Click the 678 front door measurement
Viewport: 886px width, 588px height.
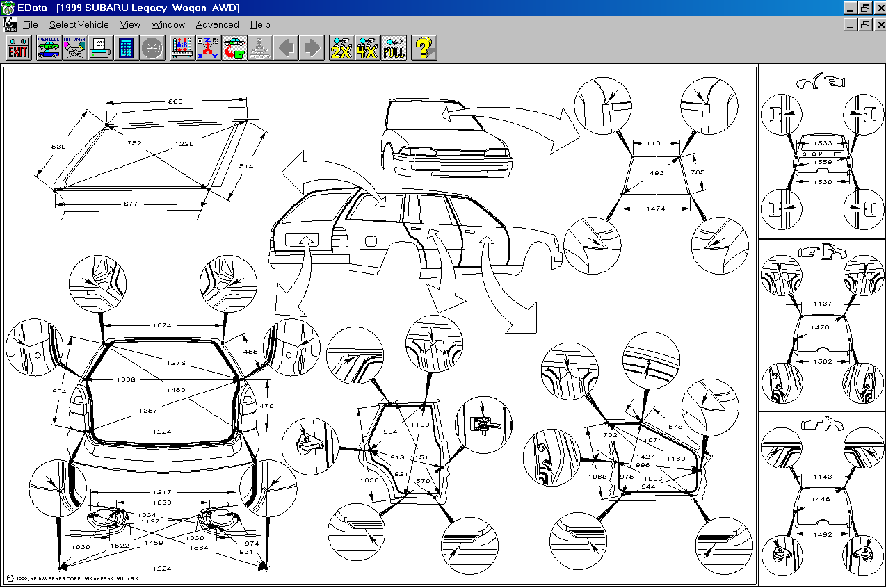[x=675, y=426]
